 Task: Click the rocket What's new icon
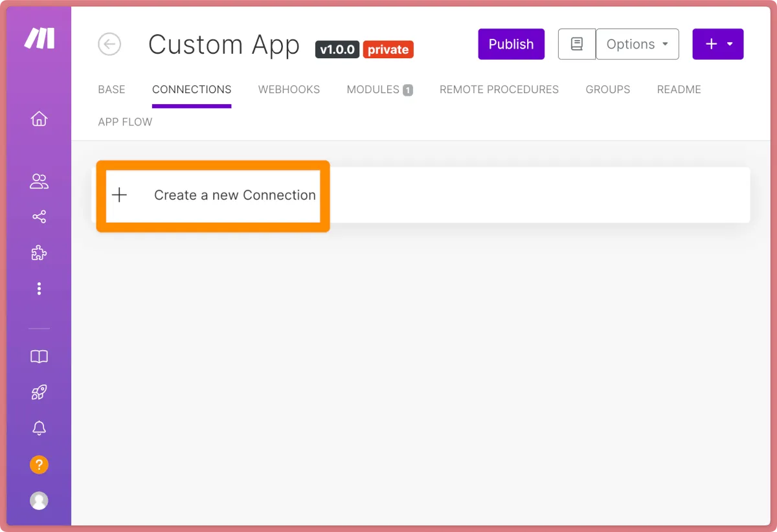click(x=39, y=392)
